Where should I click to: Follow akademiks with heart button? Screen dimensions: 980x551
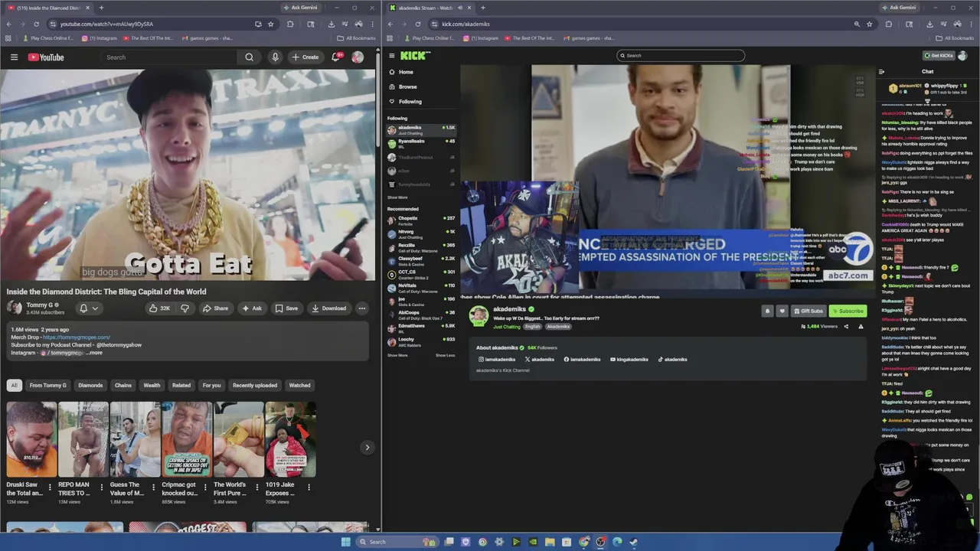pyautogui.click(x=782, y=311)
